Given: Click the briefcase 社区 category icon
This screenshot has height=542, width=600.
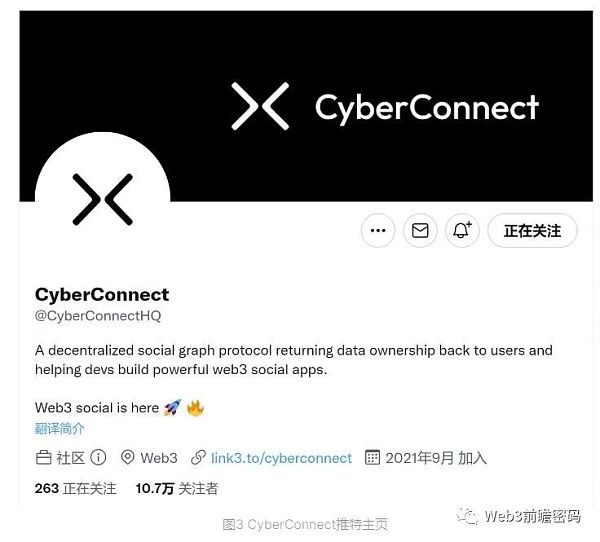Looking at the screenshot, I should 43,458.
